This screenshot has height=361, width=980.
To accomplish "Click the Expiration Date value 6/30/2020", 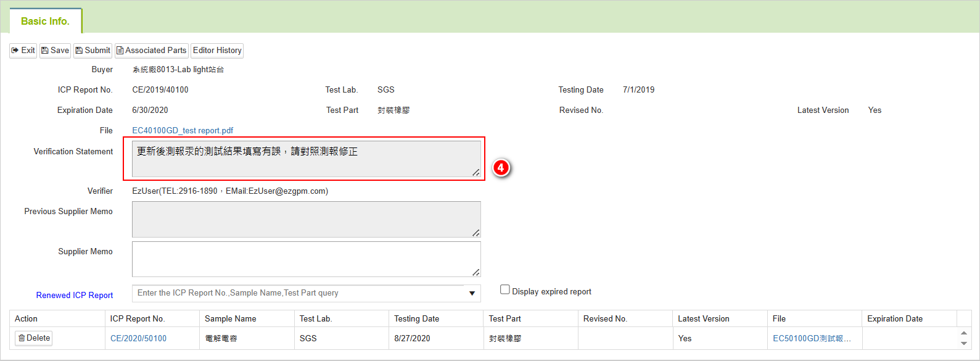I will [150, 110].
